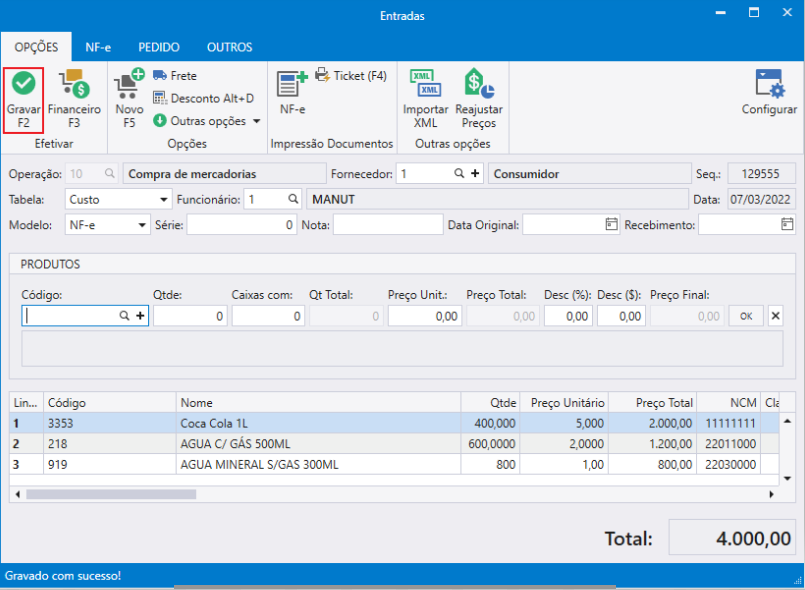Click the Qtde column header in grid
The width and height of the screenshot is (805, 590).
click(x=490, y=403)
